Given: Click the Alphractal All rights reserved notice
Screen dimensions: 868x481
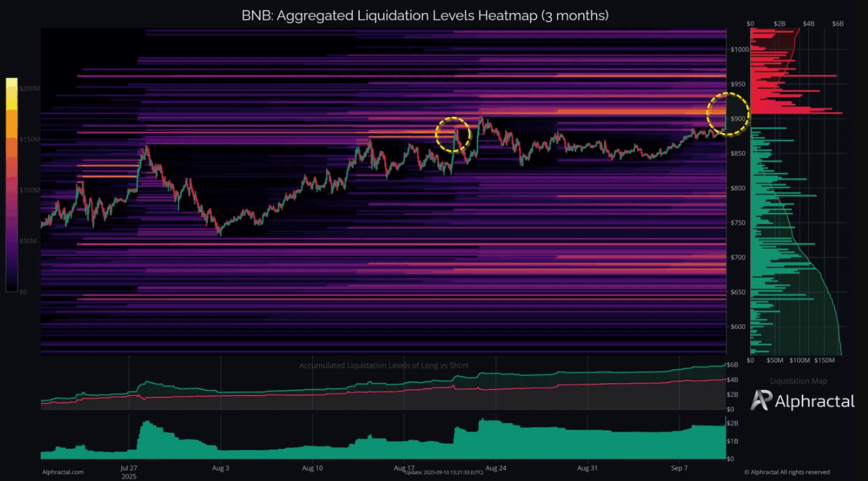Looking at the screenshot, I should coord(787,472).
